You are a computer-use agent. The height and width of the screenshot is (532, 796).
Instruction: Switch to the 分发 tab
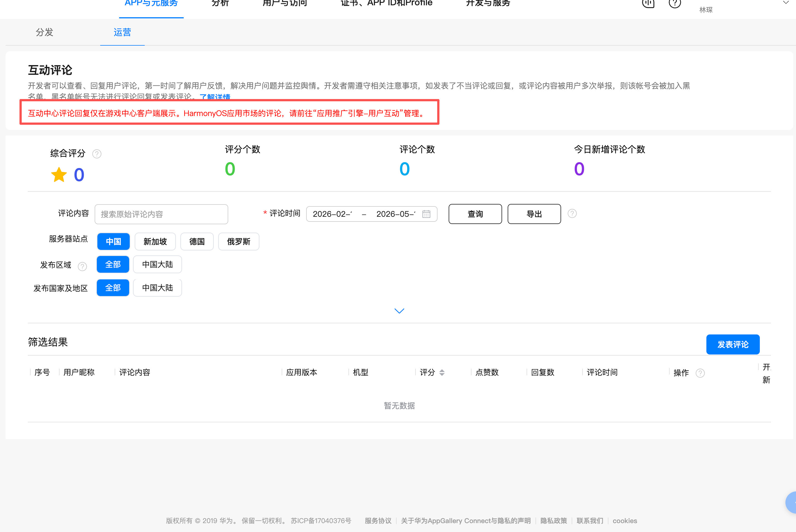(x=45, y=32)
